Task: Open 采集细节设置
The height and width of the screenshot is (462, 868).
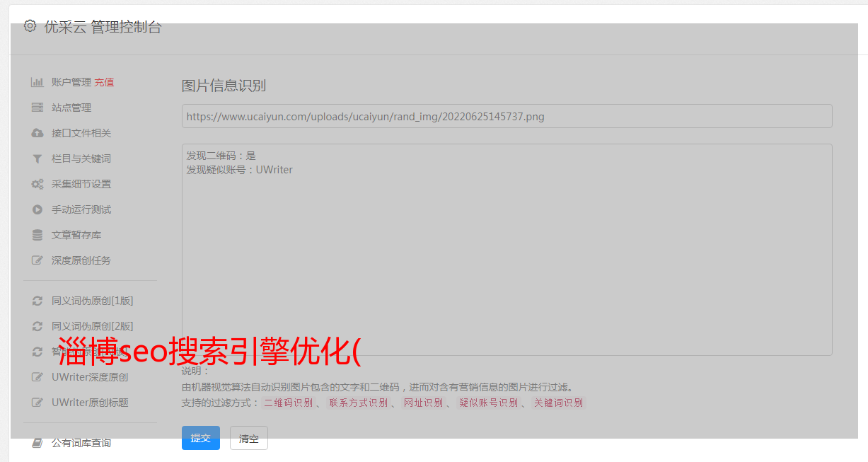Action: (81, 184)
